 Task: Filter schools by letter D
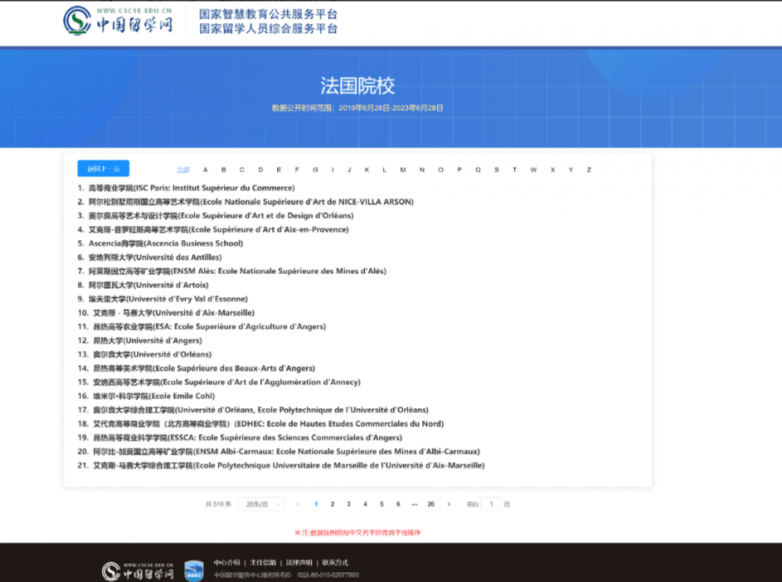coord(260,170)
